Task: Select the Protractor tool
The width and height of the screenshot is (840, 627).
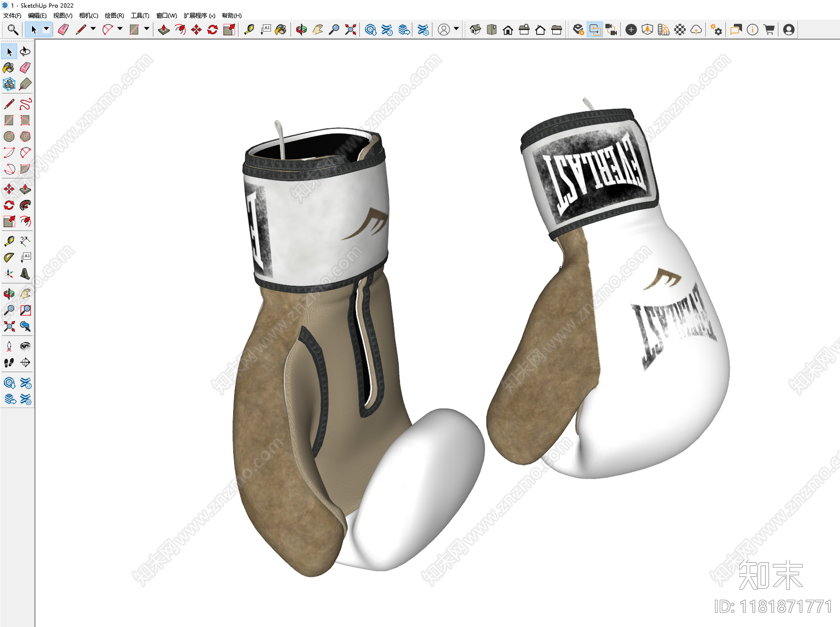Action: (9, 258)
